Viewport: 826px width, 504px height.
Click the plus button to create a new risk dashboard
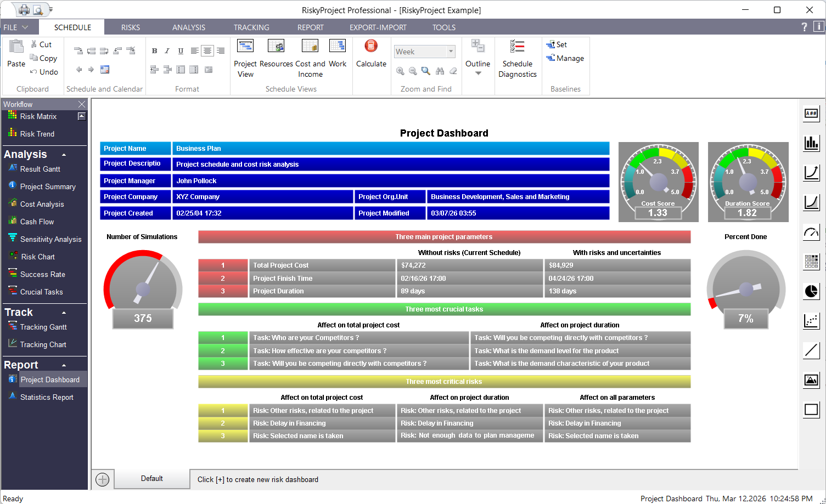coord(103,479)
